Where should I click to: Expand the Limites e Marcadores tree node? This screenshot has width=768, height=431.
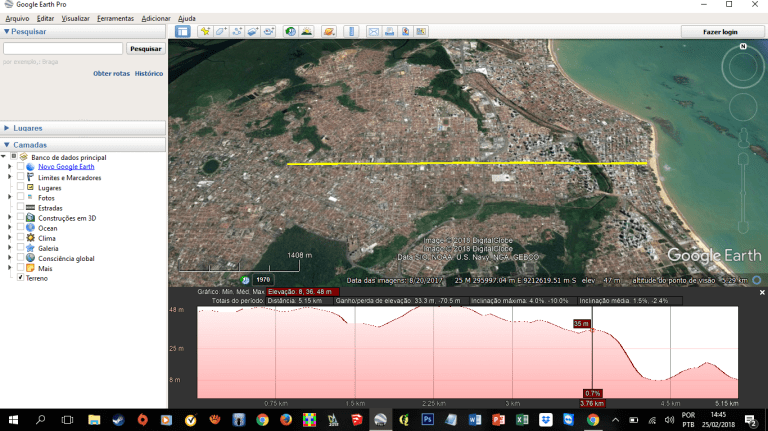click(10, 177)
